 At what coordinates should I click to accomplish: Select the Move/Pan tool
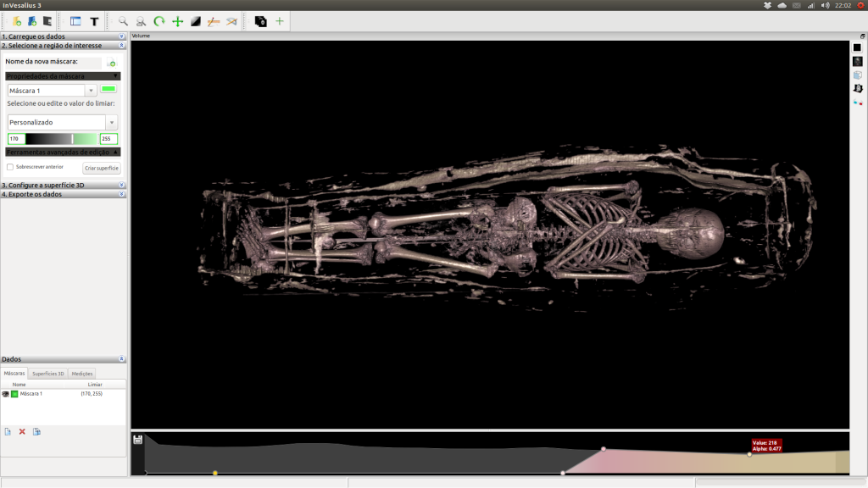click(178, 21)
